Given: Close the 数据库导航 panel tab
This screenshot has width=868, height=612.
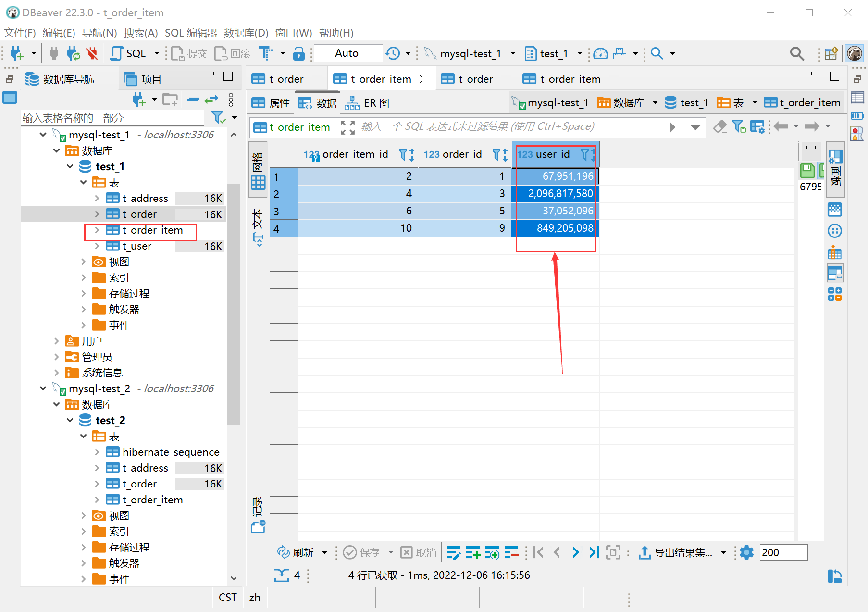Looking at the screenshot, I should pos(107,79).
